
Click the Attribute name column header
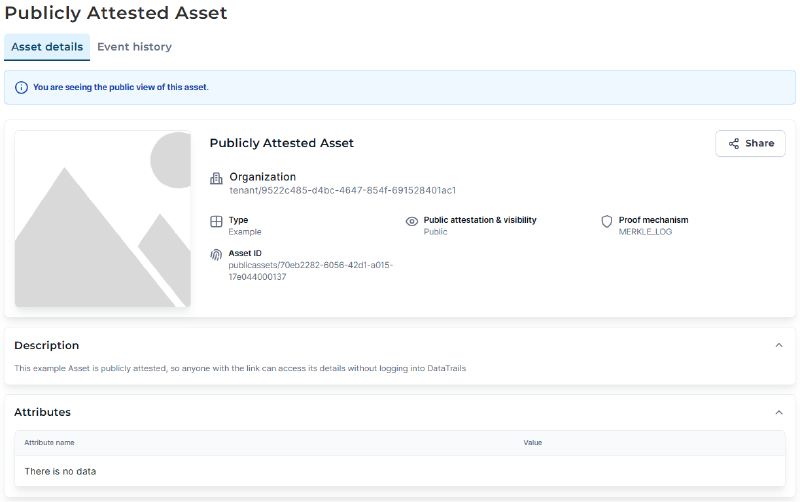point(50,442)
